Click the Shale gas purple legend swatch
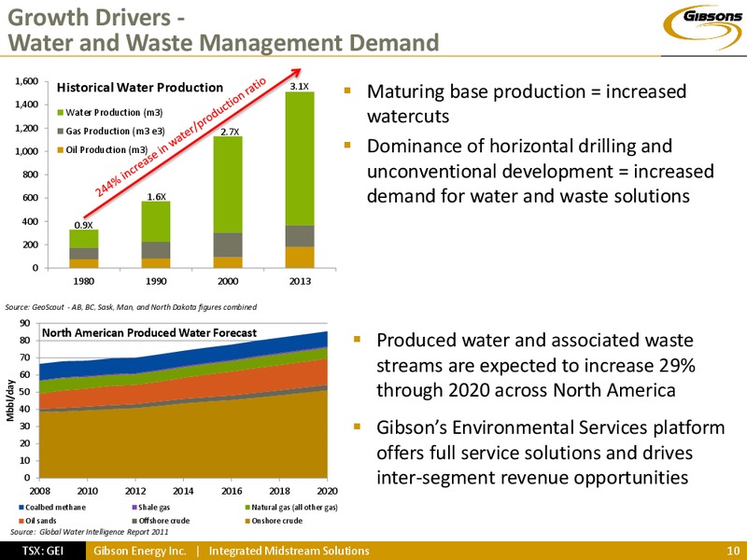The height and width of the screenshot is (560, 747). [x=135, y=508]
